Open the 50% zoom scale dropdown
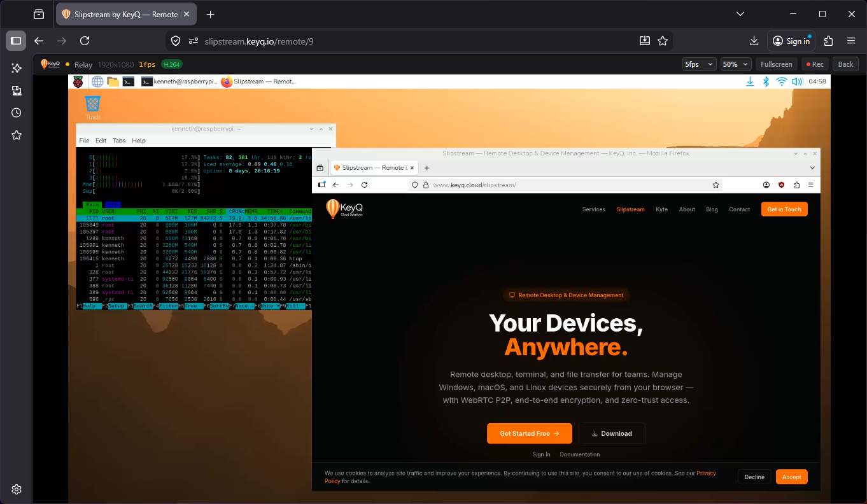The width and height of the screenshot is (867, 504). [735, 64]
